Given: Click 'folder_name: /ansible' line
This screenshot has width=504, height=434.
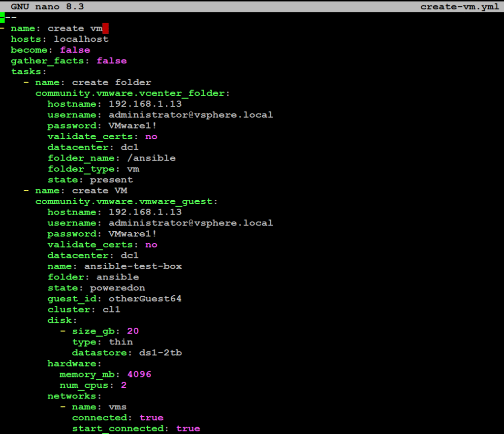Looking at the screenshot, I should point(112,158).
